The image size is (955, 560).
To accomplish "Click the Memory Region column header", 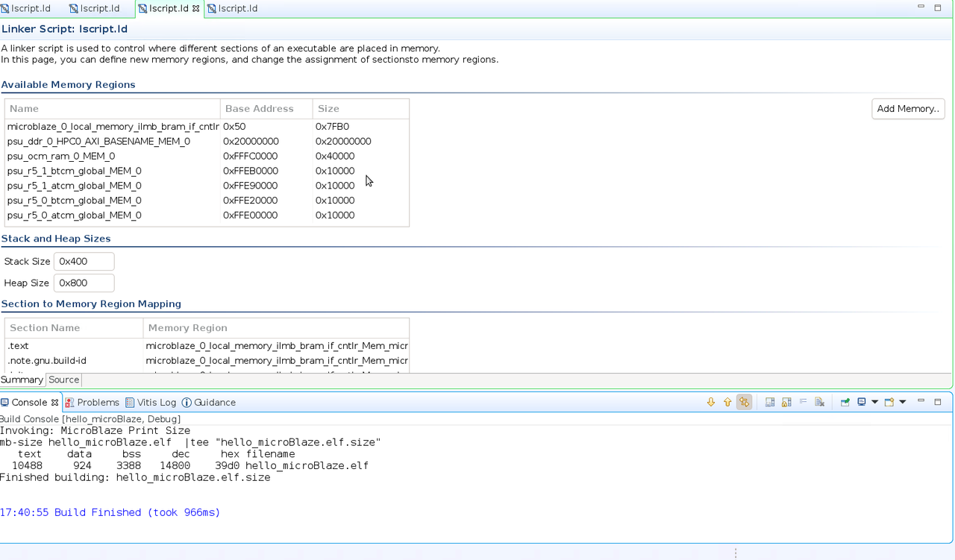I will (276, 327).
